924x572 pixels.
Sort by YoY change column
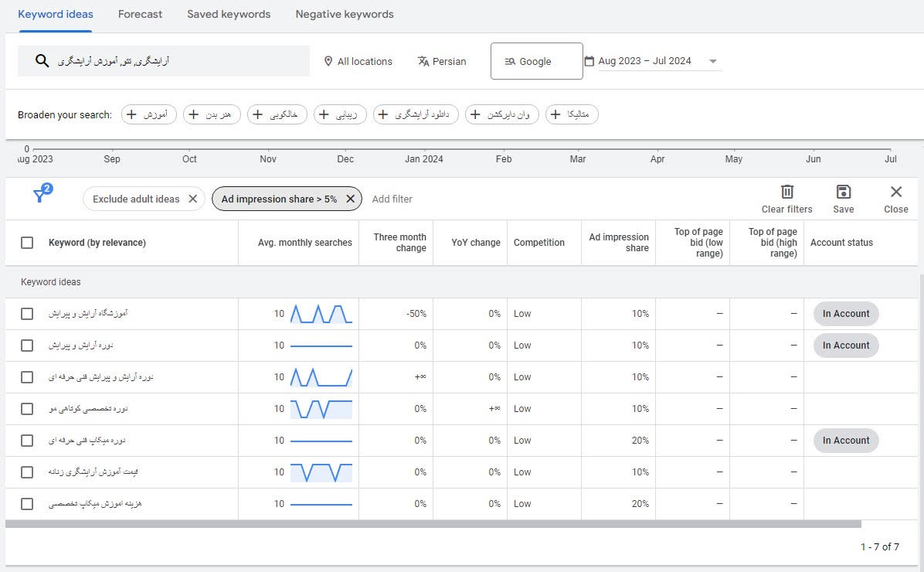coord(476,243)
